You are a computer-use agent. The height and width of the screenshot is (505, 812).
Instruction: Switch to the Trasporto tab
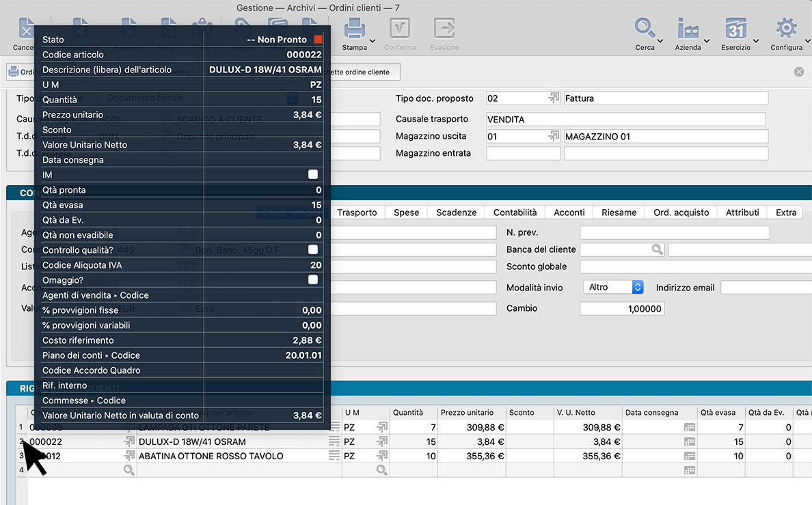pos(357,213)
